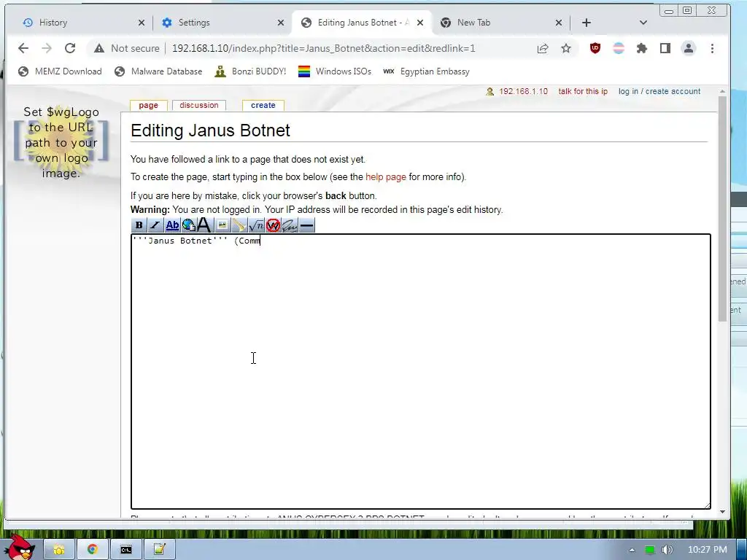Insert signature with timestamp icon
The image size is (747, 560).
tap(290, 225)
